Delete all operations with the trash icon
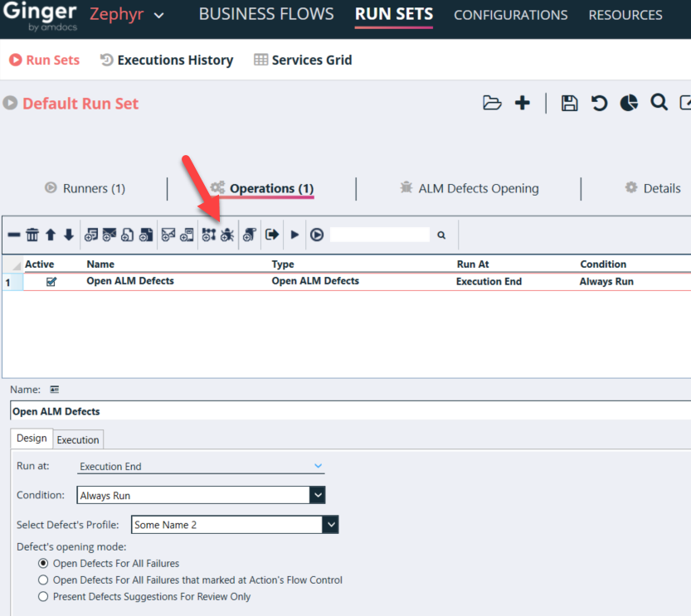Viewport: 691px width, 616px height. point(32,235)
